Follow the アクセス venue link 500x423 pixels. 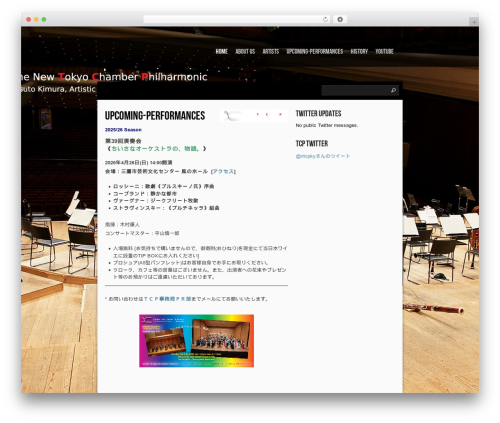pyautogui.click(x=223, y=171)
